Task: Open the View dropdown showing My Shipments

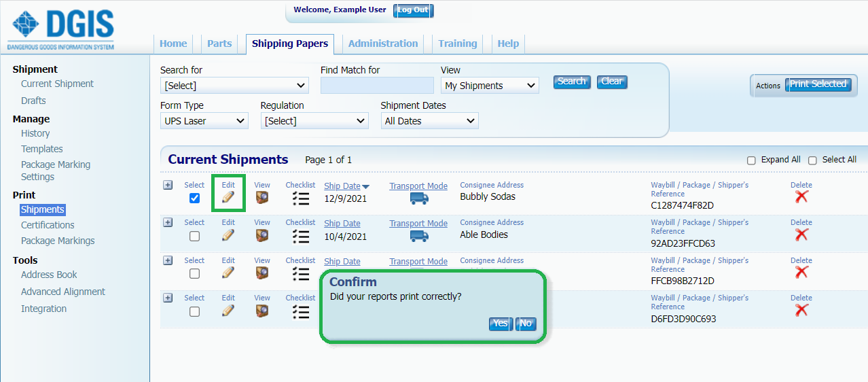Action: 490,86
